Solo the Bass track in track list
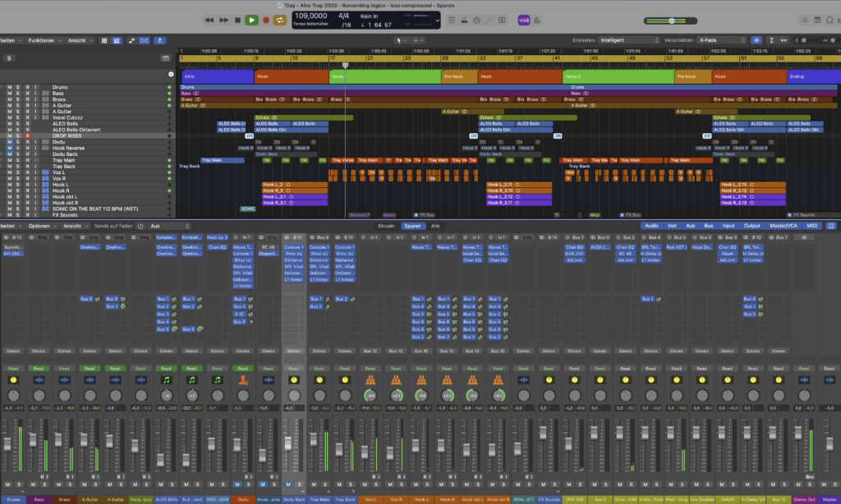841x504 pixels. (x=18, y=94)
